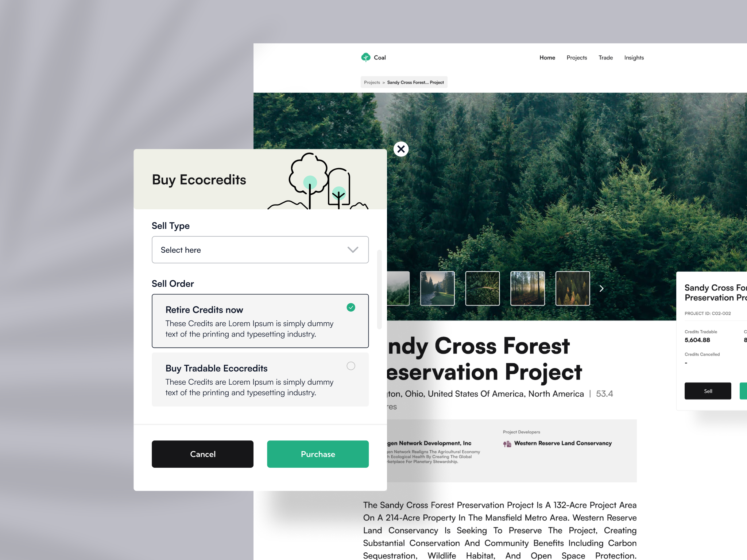
Task: Click the Insights navigation tab item
Action: coord(634,57)
